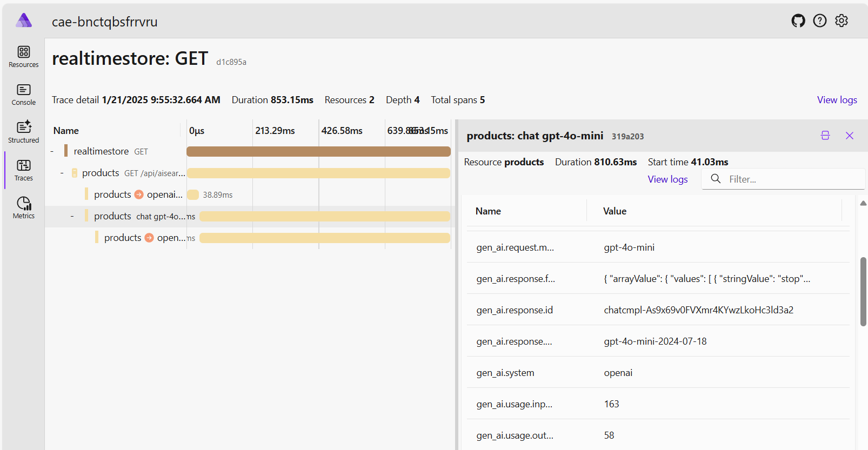
Task: Open the GitHub repository icon
Action: pyautogui.click(x=798, y=21)
